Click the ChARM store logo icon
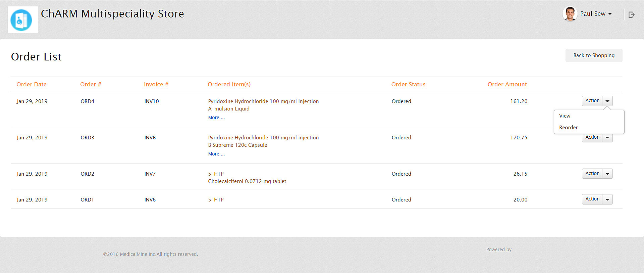Image resolution: width=644 pixels, height=273 pixels. (22, 20)
